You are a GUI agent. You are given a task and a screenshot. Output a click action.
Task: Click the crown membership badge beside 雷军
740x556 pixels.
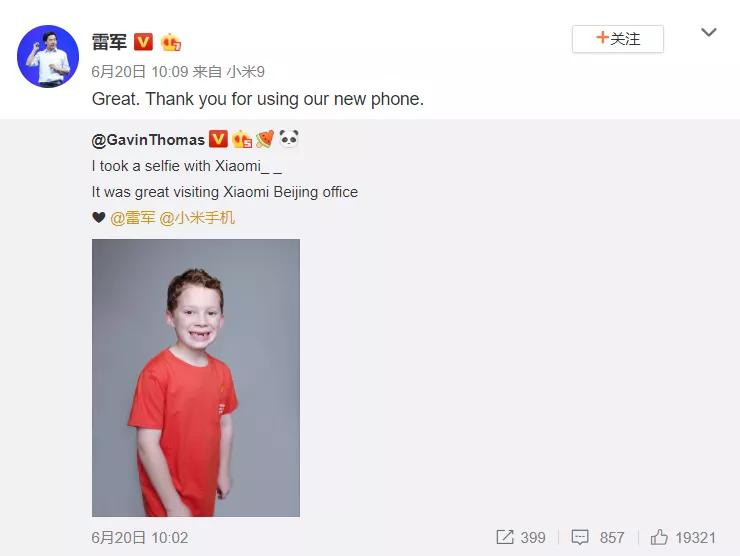[x=171, y=42]
